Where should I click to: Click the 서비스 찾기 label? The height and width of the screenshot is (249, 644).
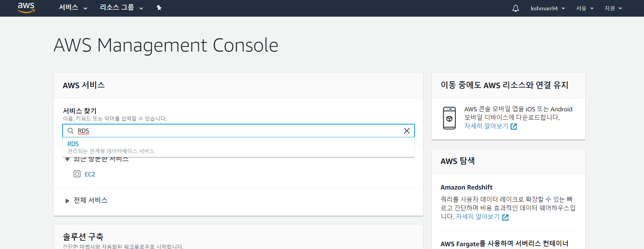(80, 111)
